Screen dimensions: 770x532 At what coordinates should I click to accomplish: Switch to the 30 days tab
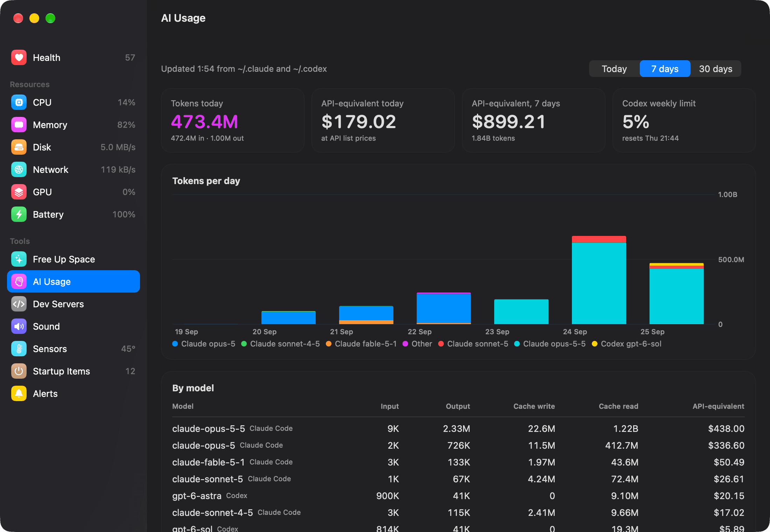click(715, 69)
